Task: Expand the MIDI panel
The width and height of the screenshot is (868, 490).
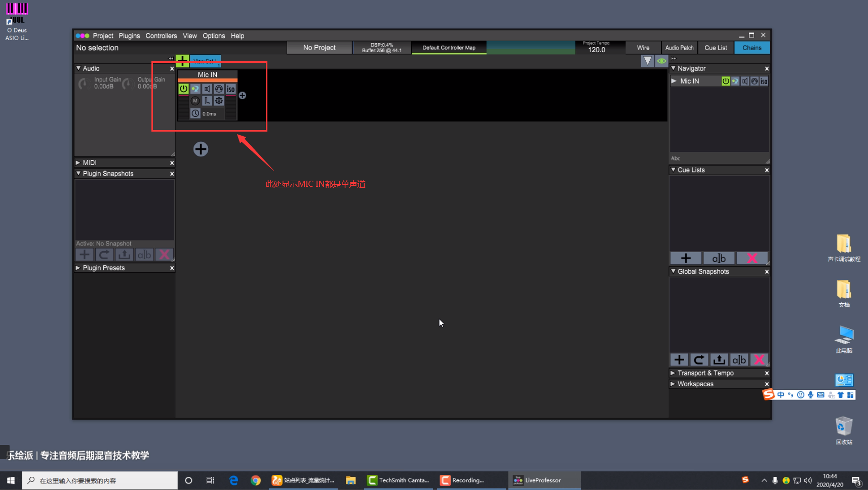Action: 78,162
